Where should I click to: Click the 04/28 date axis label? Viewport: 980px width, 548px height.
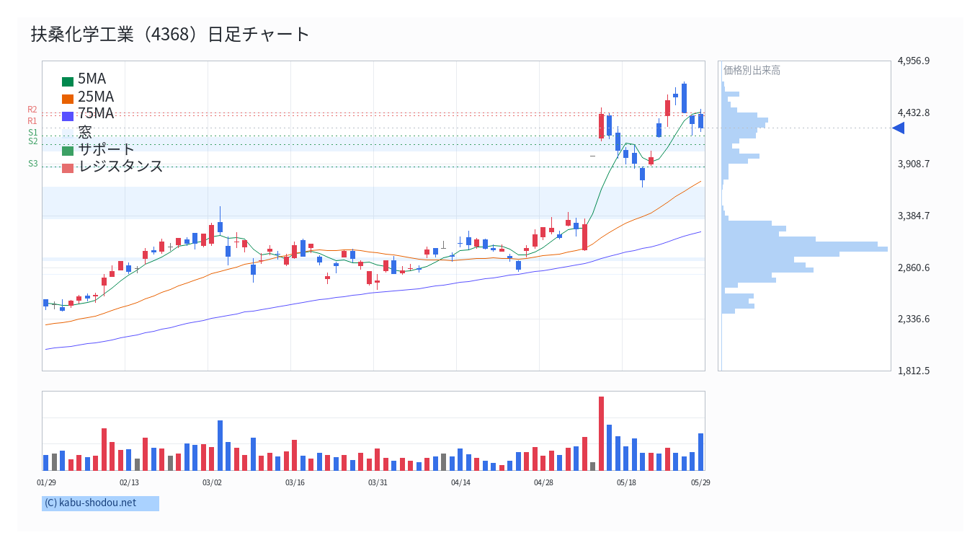click(x=543, y=482)
